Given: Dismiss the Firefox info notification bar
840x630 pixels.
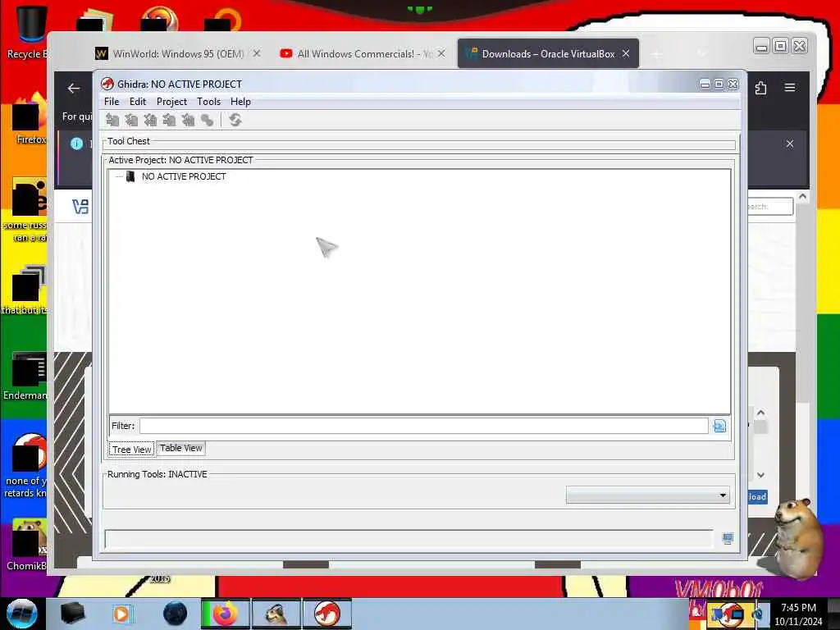Looking at the screenshot, I should point(790,144).
